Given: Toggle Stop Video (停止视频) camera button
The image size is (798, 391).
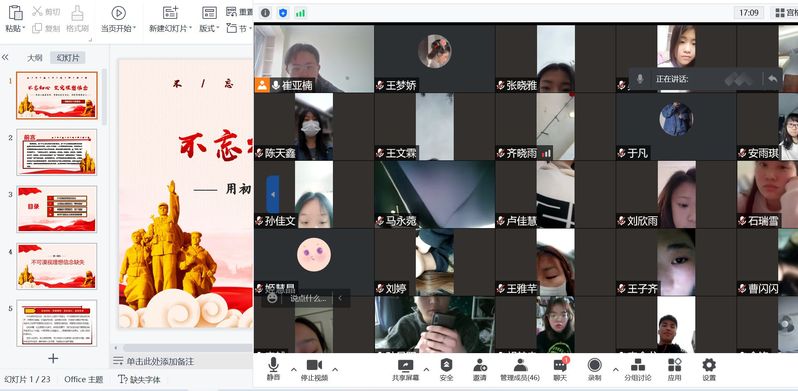Looking at the screenshot, I should pos(315,370).
